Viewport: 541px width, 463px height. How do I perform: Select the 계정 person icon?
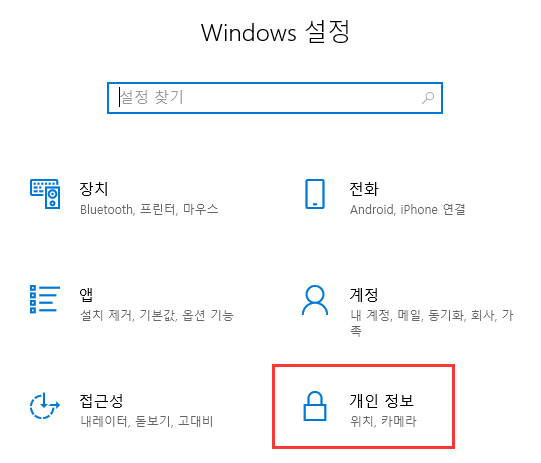coord(315,300)
